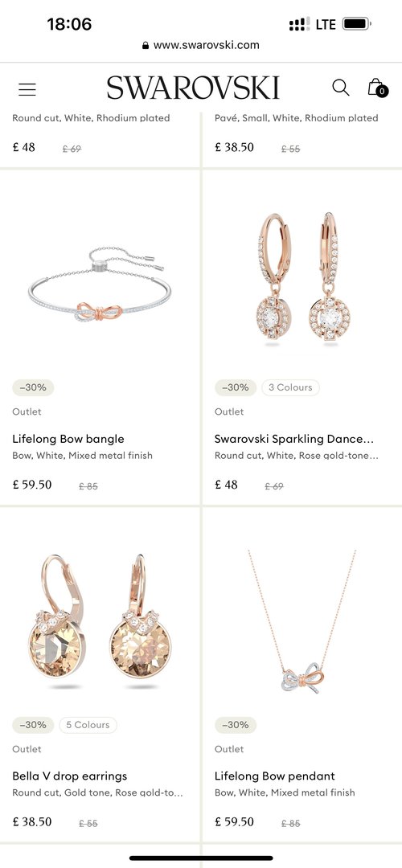Tap the padlock icon beside the URL
The image size is (402, 868).
(146, 45)
